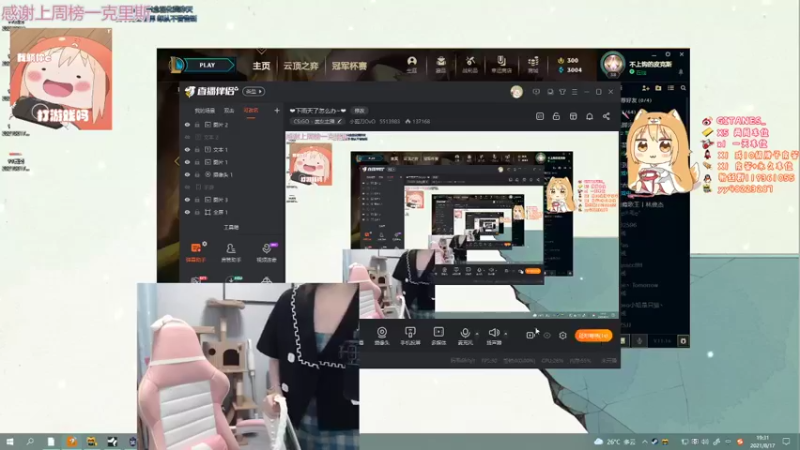Expand microphone options arrow
The width and height of the screenshot is (800, 450).
coord(477,334)
